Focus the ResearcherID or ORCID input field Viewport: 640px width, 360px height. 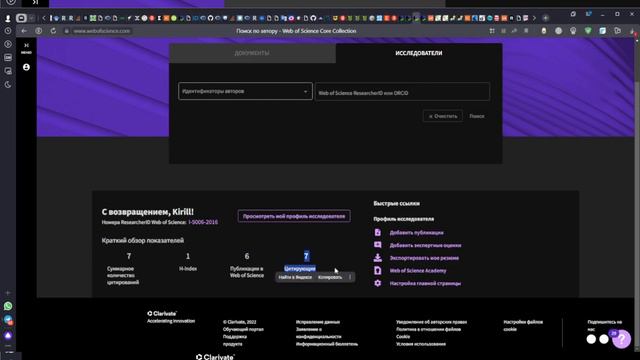[x=402, y=92]
